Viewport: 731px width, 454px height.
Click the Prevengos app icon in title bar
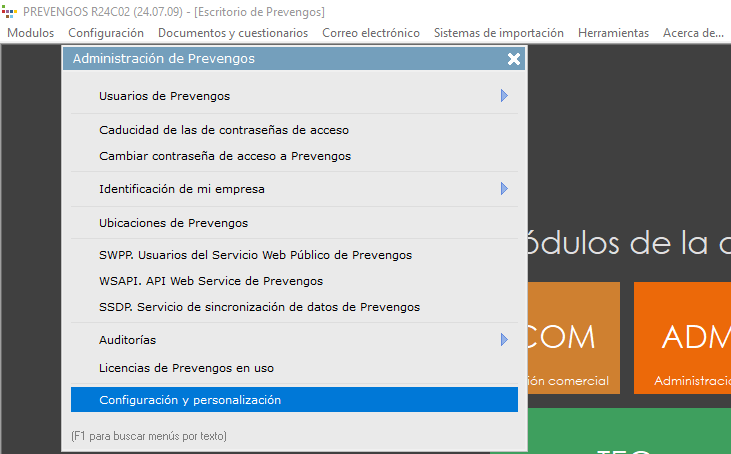pos(11,12)
